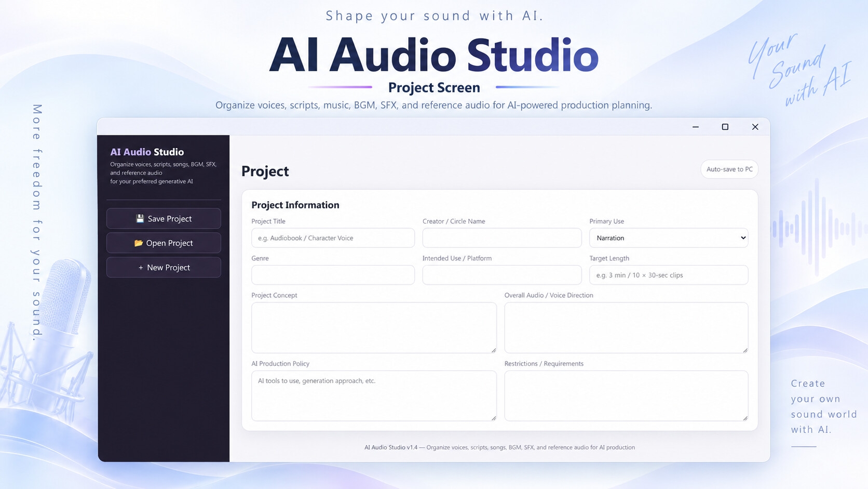Open the Primary Use dropdown arrow
868x489 pixels.
[x=743, y=238]
